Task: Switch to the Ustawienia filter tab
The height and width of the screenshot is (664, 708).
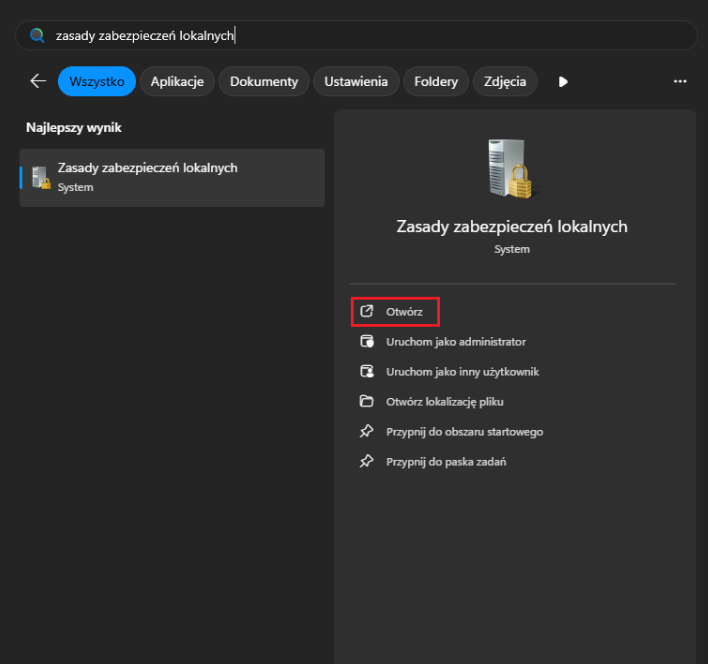Action: 357,81
